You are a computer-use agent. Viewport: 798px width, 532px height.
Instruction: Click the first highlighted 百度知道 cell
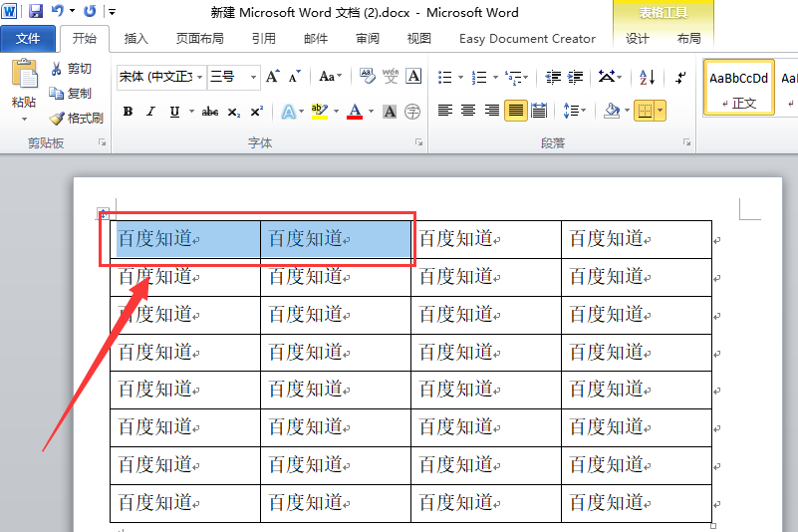[x=185, y=239]
